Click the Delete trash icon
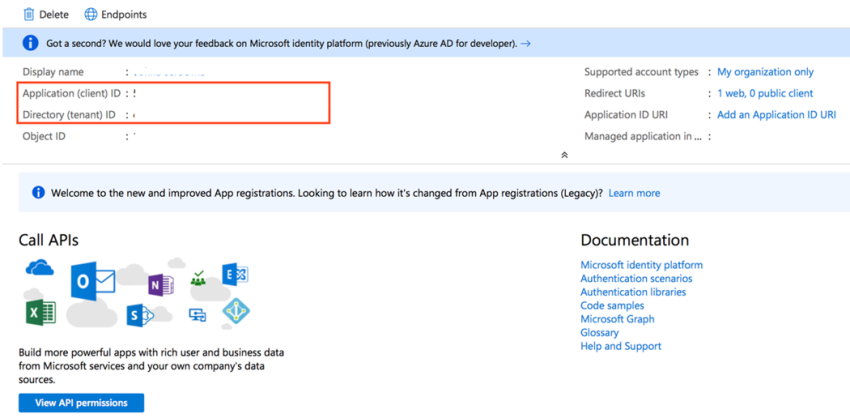Image resolution: width=850 pixels, height=418 pixels. click(28, 14)
